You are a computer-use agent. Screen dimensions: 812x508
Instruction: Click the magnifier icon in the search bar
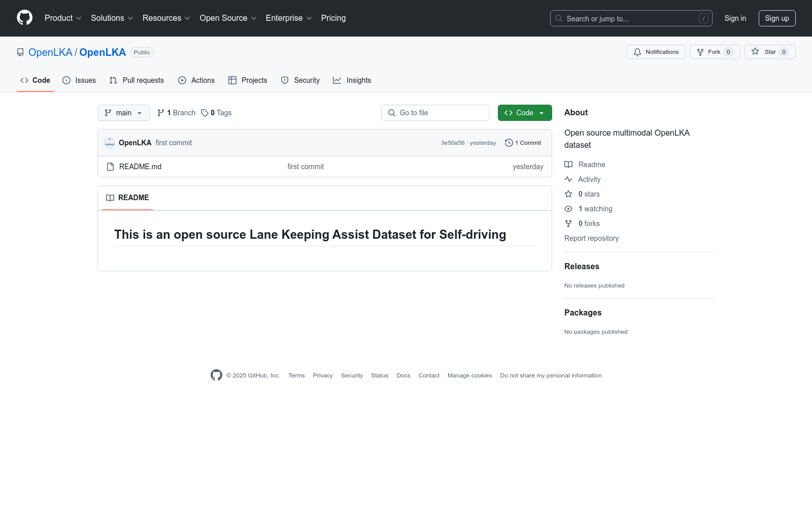coord(559,18)
